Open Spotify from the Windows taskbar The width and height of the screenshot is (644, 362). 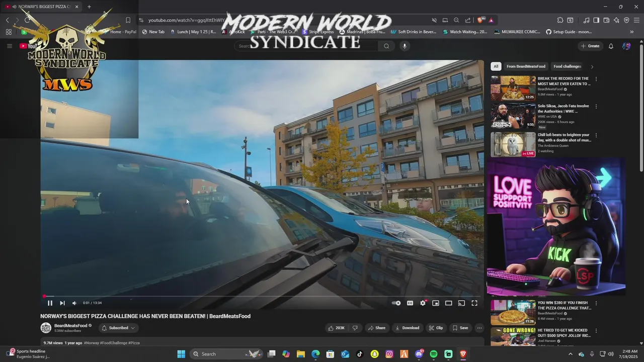click(x=434, y=354)
